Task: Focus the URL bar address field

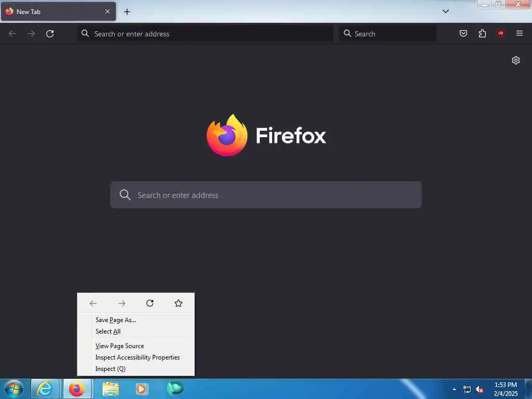Action: coord(205,34)
